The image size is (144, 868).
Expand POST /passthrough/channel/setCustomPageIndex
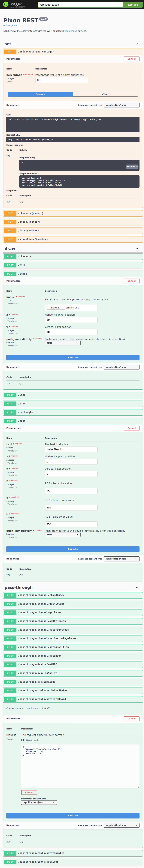[73, 638]
